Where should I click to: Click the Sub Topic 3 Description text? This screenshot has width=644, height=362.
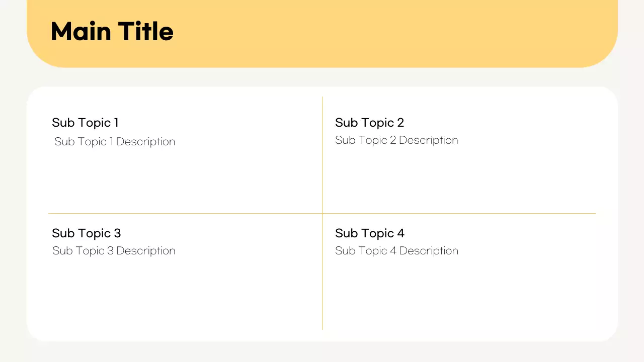click(x=114, y=251)
